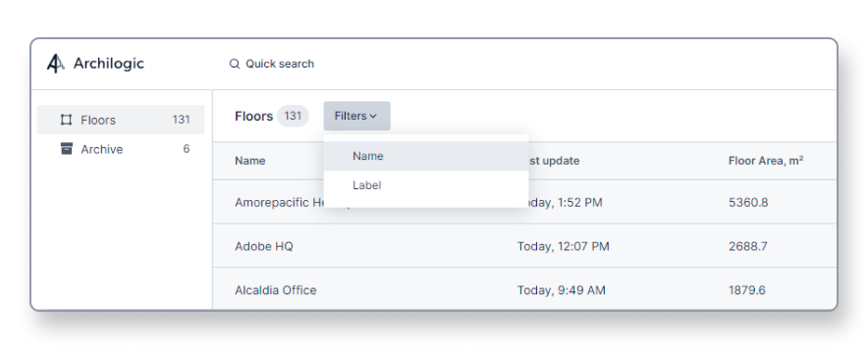Image resolution: width=868 pixels, height=353 pixels.
Task: Click the 131 count in sidebar
Action: 181,120
